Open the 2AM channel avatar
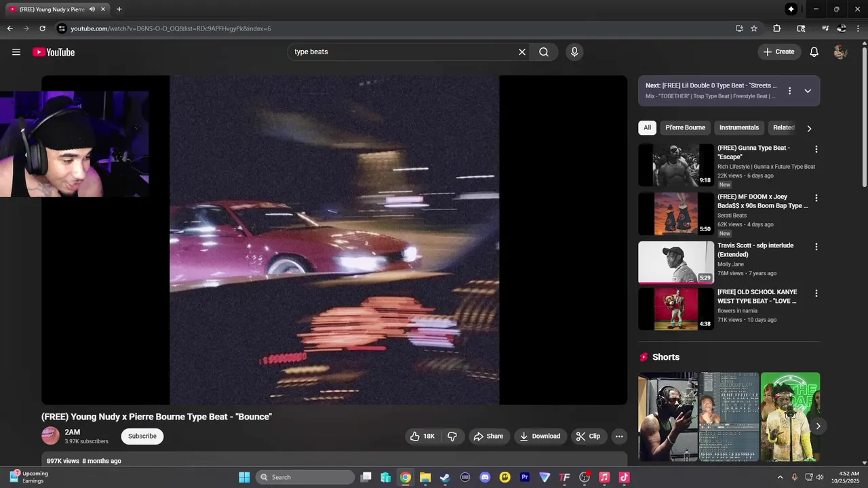 coord(50,436)
